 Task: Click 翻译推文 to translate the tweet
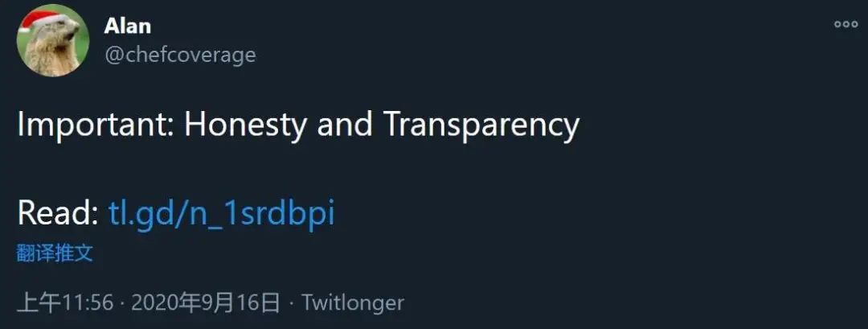[x=55, y=253]
